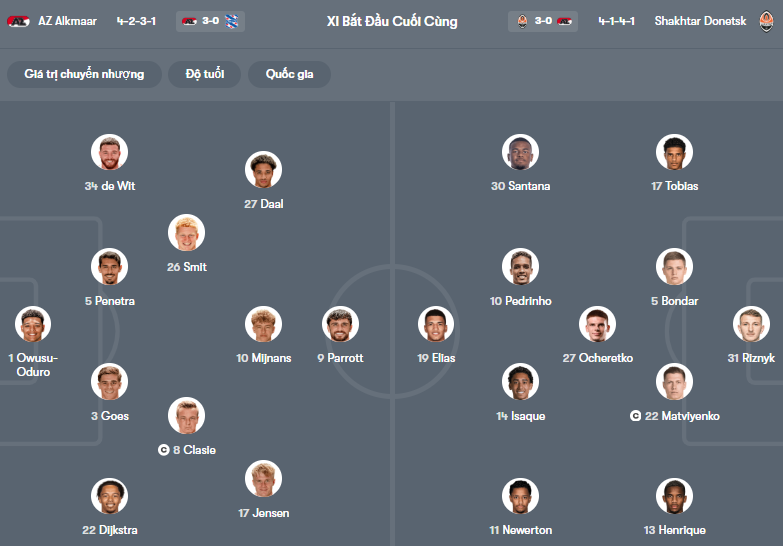Image resolution: width=783 pixels, height=546 pixels.
Task: Select player name 10 Pedrinho
Action: click(520, 301)
